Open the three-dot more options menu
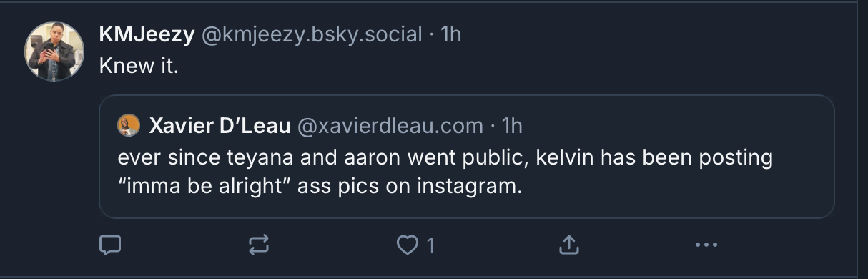Viewport: 868px width, 279px height. 706,246
